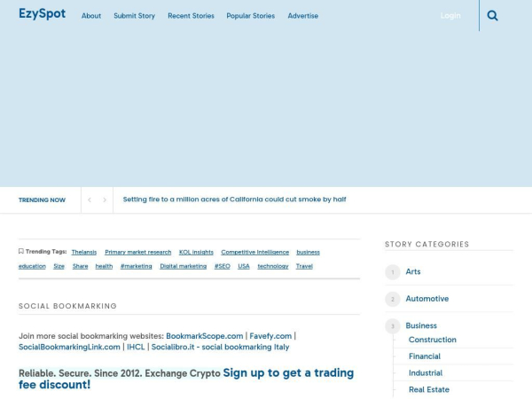Viewport: 532px width, 399px height.
Task: Select the #marketing tag
Action: point(136,266)
